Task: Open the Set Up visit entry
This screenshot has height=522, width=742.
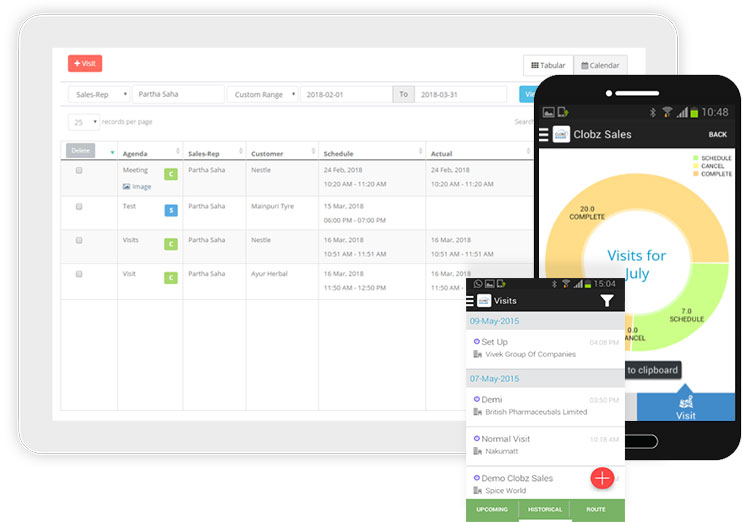Action: point(545,348)
